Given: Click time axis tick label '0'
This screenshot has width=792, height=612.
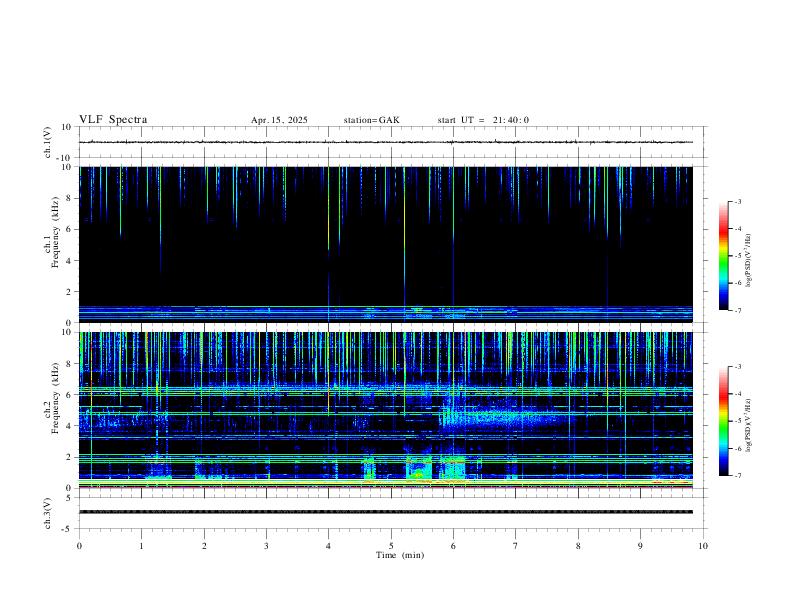Looking at the screenshot, I should pos(79,546).
